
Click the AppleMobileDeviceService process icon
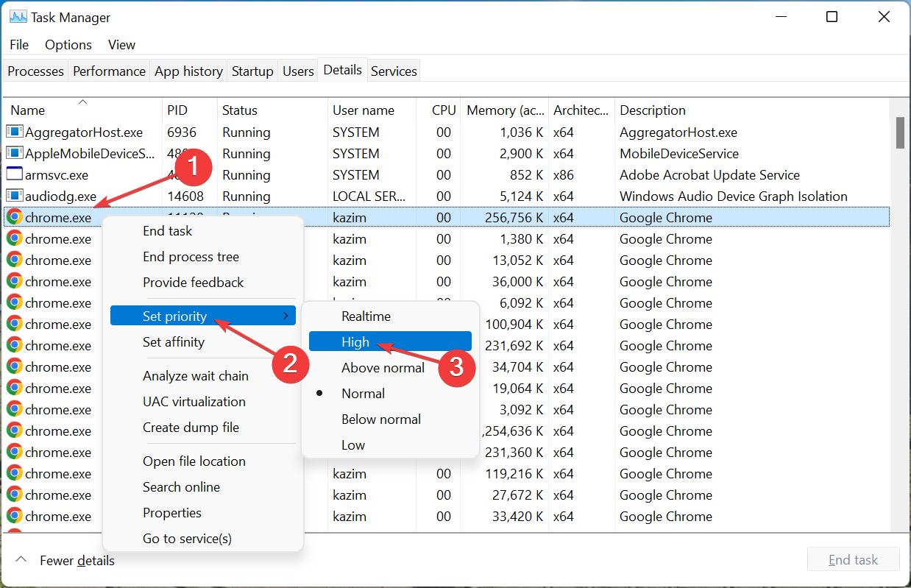14,154
